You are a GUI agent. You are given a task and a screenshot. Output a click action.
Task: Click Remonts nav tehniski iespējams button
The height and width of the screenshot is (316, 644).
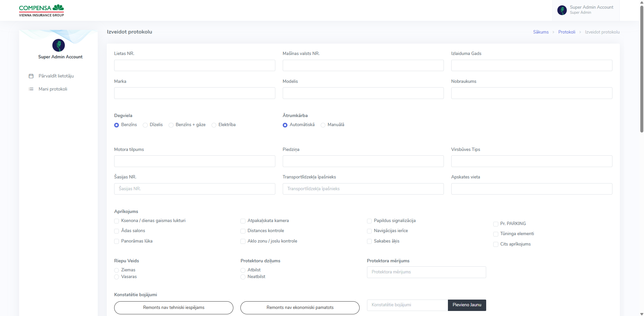[x=174, y=308]
